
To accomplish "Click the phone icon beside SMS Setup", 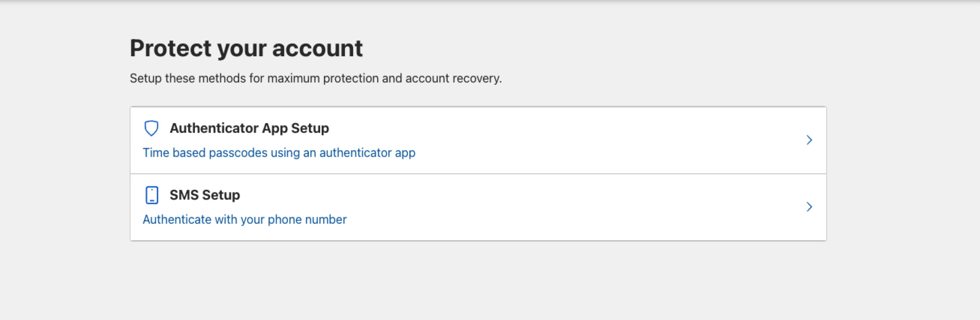I will pos(152,195).
